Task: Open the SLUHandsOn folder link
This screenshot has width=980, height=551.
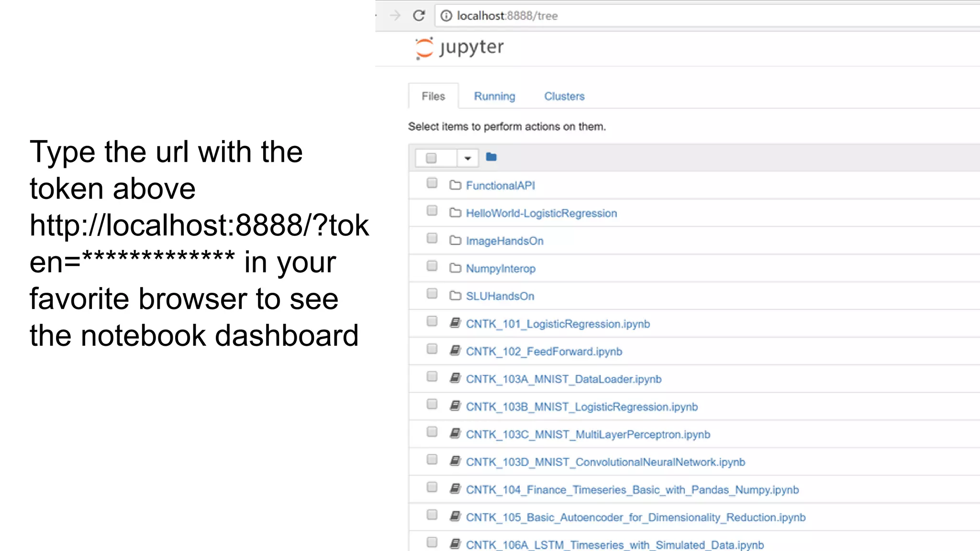Action: click(x=500, y=296)
